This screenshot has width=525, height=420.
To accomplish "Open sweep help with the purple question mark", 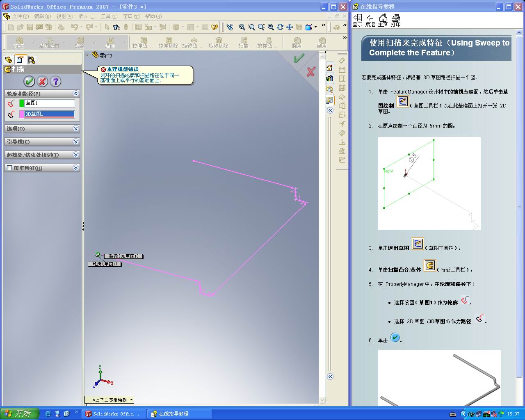I will click(55, 81).
